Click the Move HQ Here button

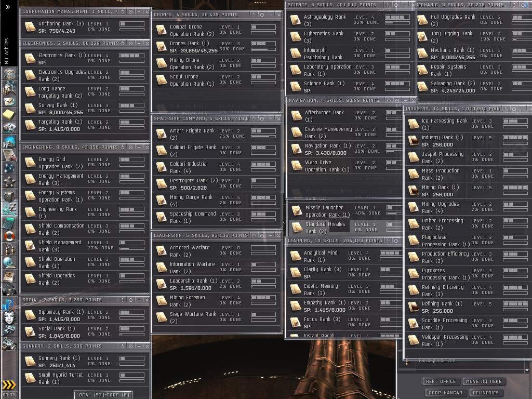click(484, 381)
